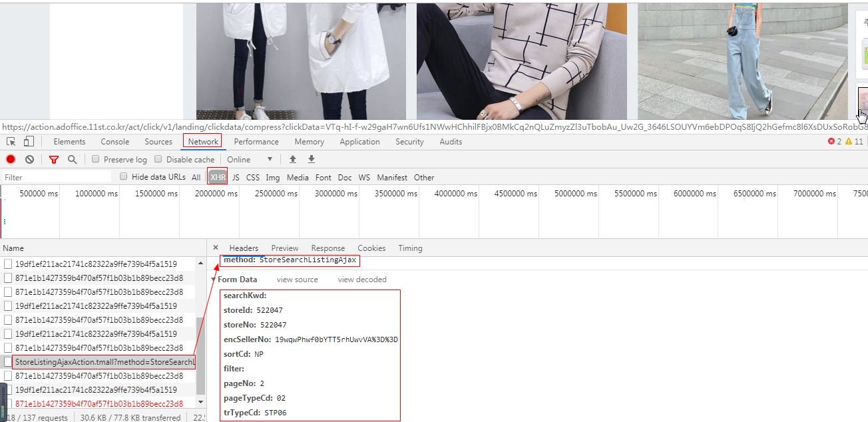The width and height of the screenshot is (868, 422).
Task: Enable the Preserve log checkbox
Action: [95, 159]
